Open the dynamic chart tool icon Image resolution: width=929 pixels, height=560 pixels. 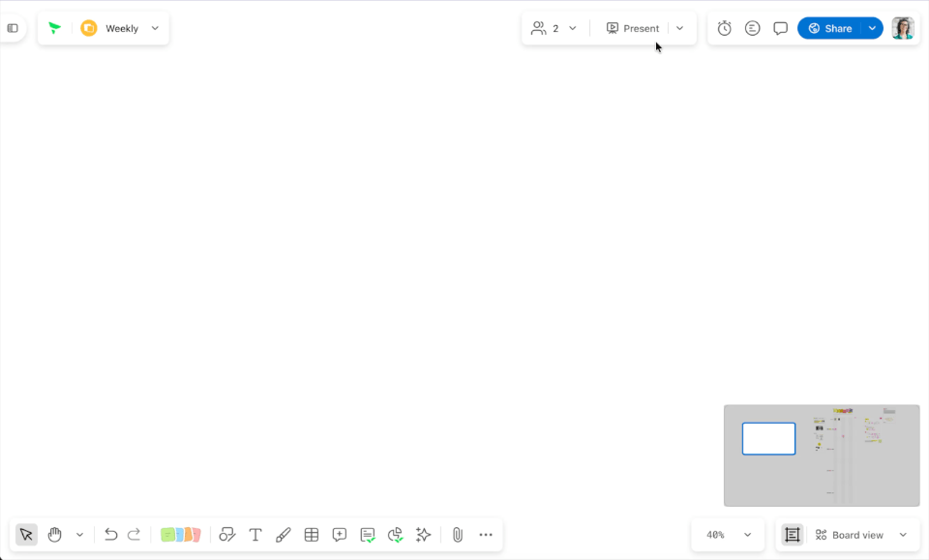tap(395, 535)
